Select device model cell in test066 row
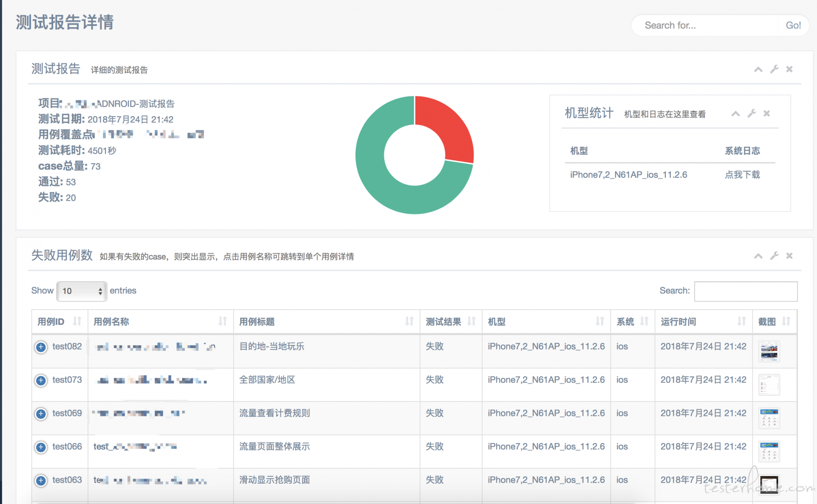Screen dimensions: 817x504 pos(546,447)
